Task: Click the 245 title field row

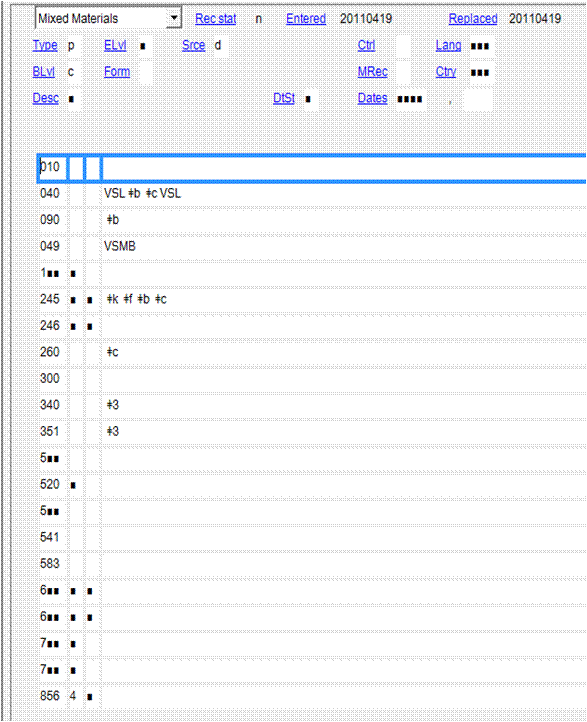Action: point(312,299)
